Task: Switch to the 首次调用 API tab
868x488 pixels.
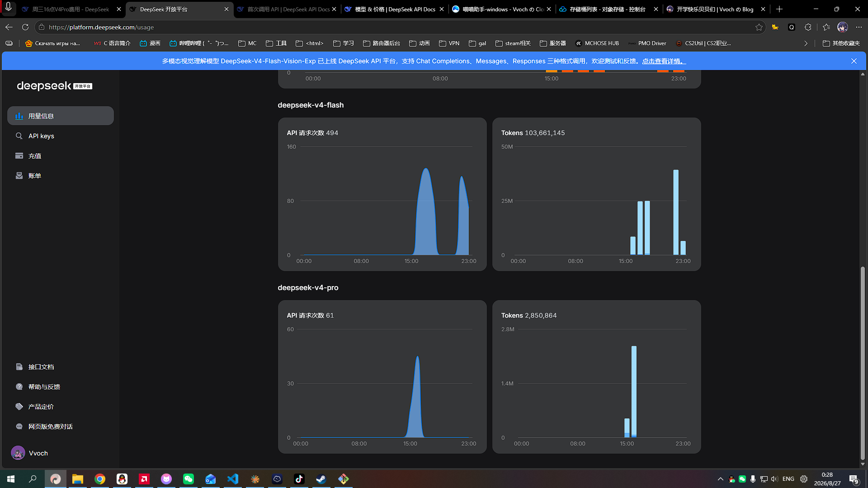Action: (288, 9)
